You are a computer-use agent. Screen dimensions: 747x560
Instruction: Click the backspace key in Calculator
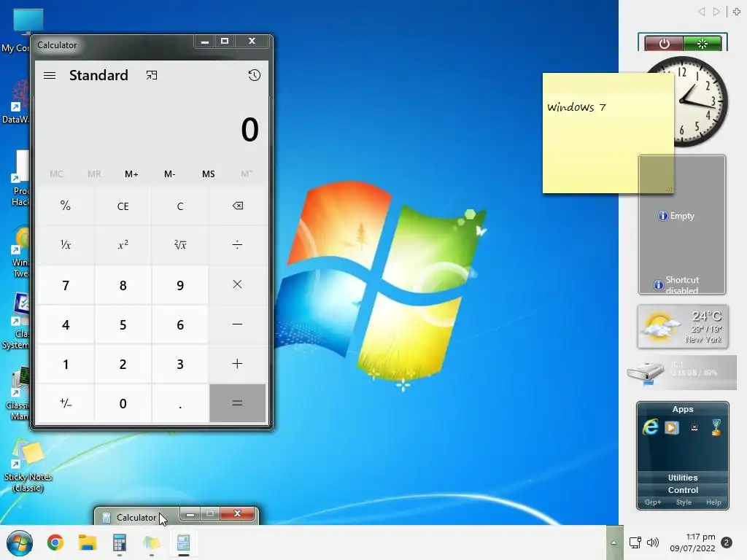tap(237, 206)
